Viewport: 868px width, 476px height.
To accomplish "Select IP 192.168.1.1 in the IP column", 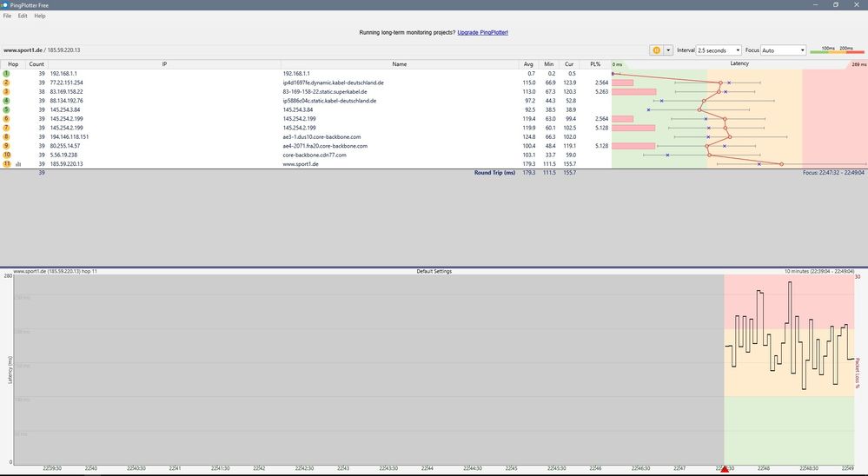I will (x=63, y=74).
